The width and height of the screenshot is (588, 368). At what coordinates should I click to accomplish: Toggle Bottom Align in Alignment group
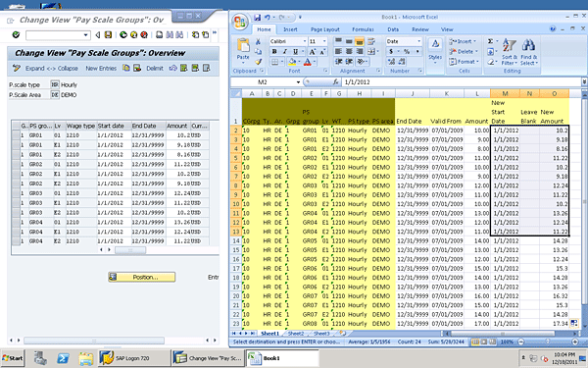pyautogui.click(x=360, y=41)
